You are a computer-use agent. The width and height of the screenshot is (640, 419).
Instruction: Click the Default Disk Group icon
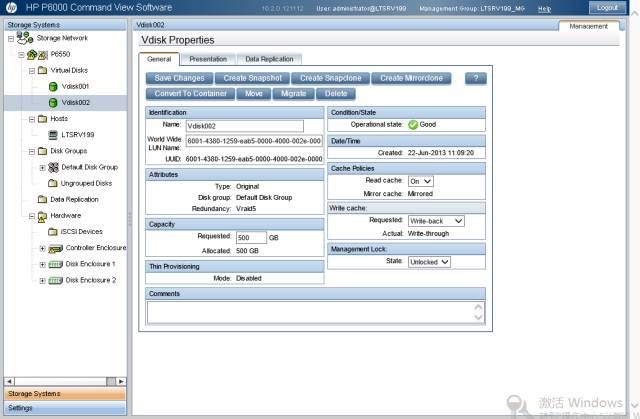53,167
